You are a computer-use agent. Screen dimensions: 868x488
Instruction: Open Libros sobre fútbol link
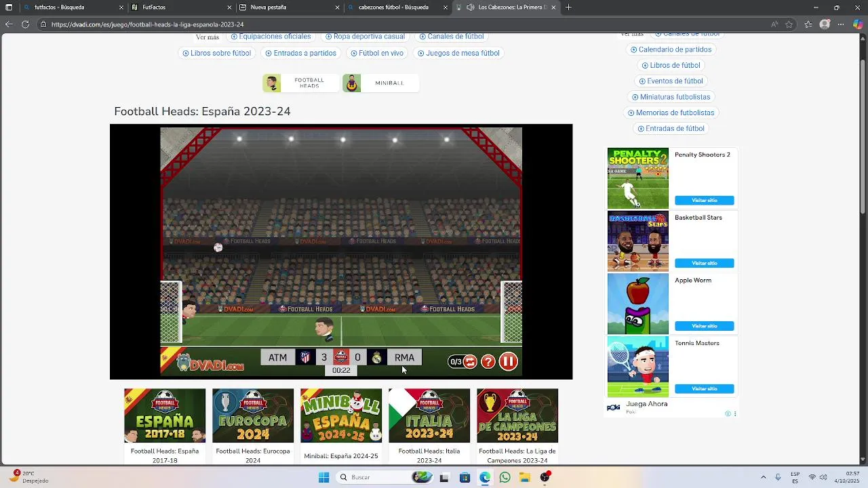[x=216, y=53]
